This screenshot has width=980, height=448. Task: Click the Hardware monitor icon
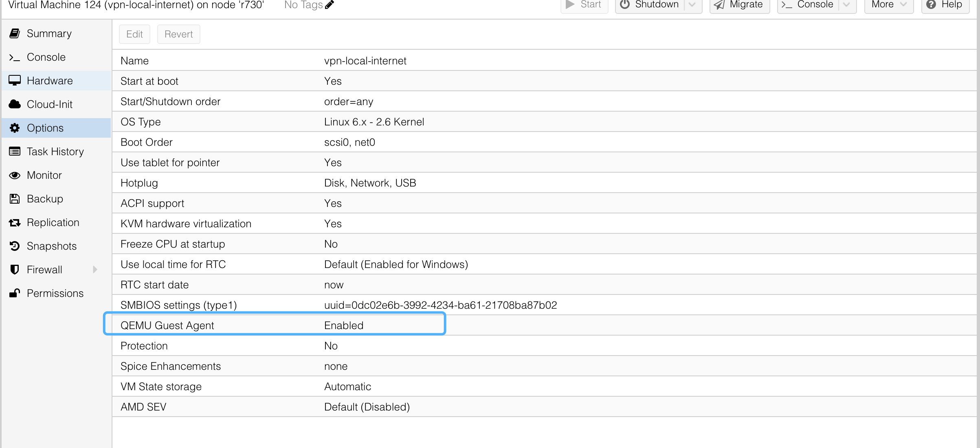point(15,81)
